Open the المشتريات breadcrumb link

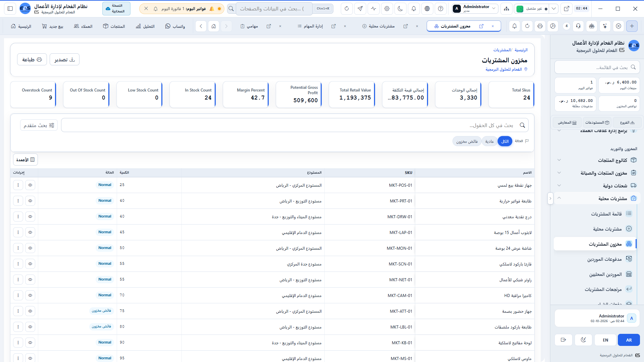[x=502, y=50]
